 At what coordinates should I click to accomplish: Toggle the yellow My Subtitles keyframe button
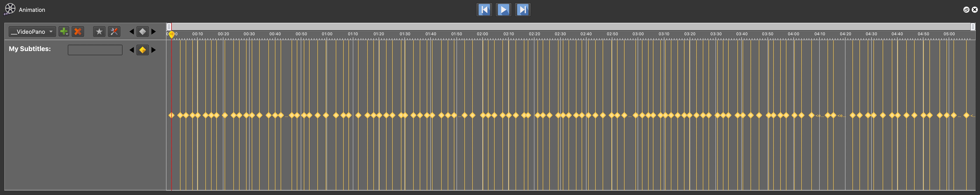[x=143, y=50]
